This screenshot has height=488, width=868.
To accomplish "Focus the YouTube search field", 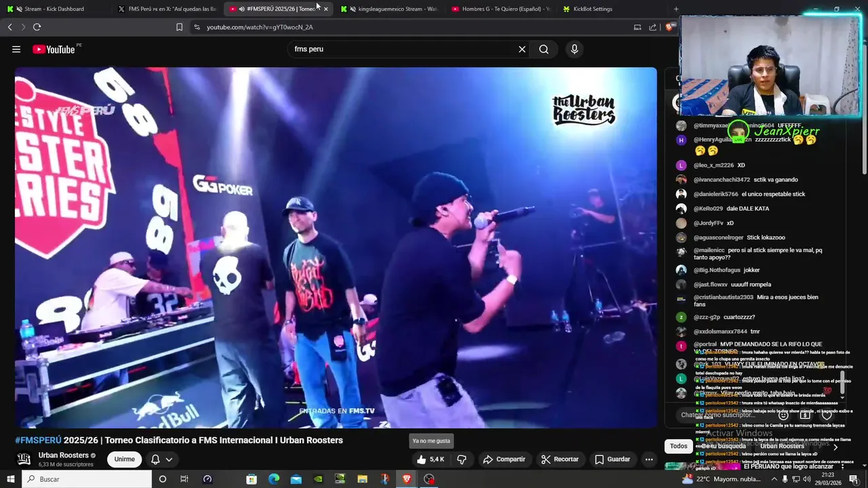I will (x=403, y=49).
